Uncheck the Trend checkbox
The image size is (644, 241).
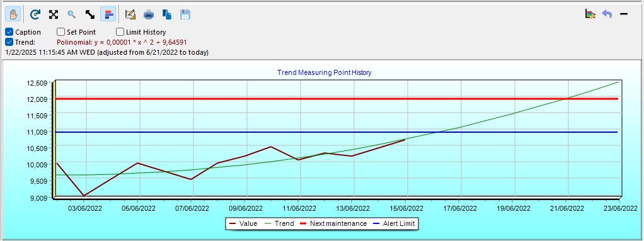pyautogui.click(x=9, y=42)
